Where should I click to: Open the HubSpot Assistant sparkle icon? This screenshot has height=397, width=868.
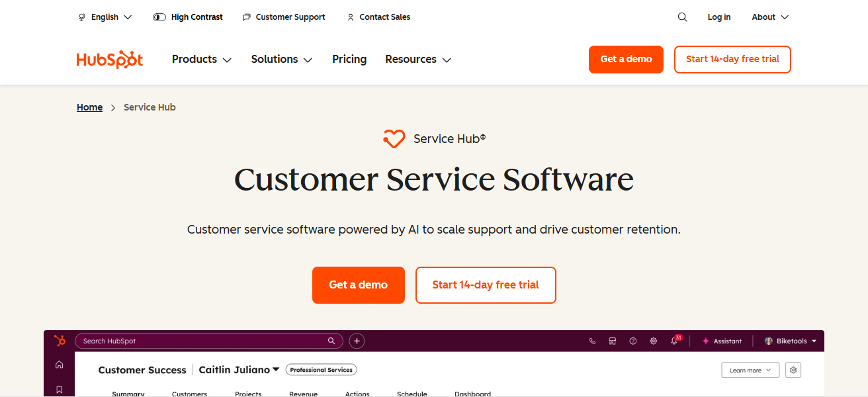click(705, 341)
